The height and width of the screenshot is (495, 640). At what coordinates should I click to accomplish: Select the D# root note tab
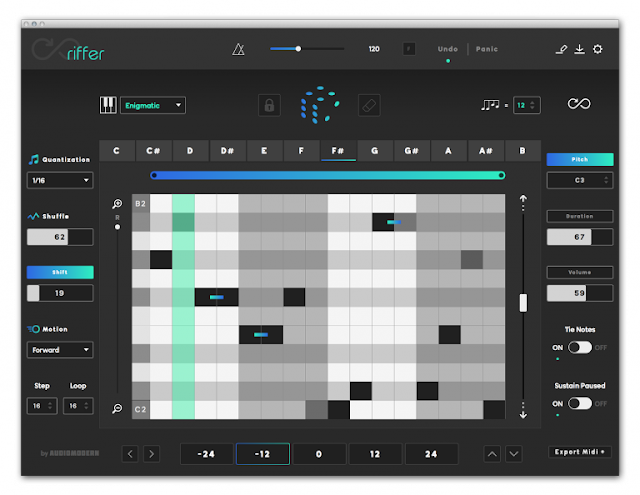pos(227,151)
